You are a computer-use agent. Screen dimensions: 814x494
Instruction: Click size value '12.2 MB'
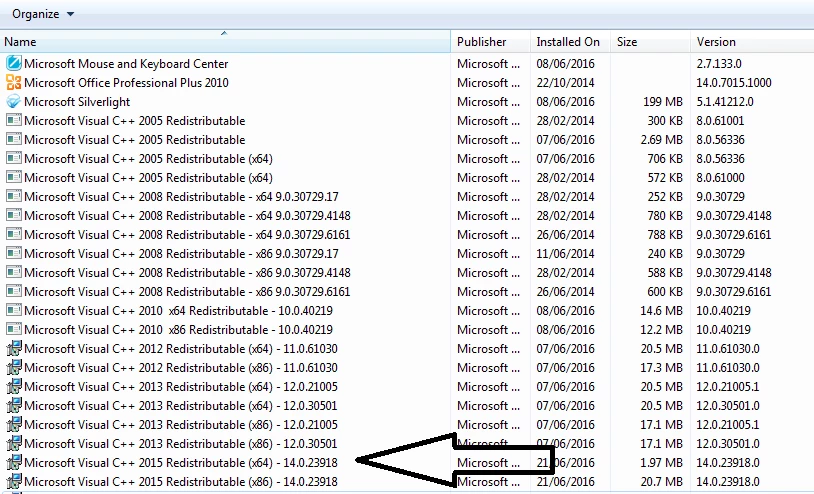(661, 330)
